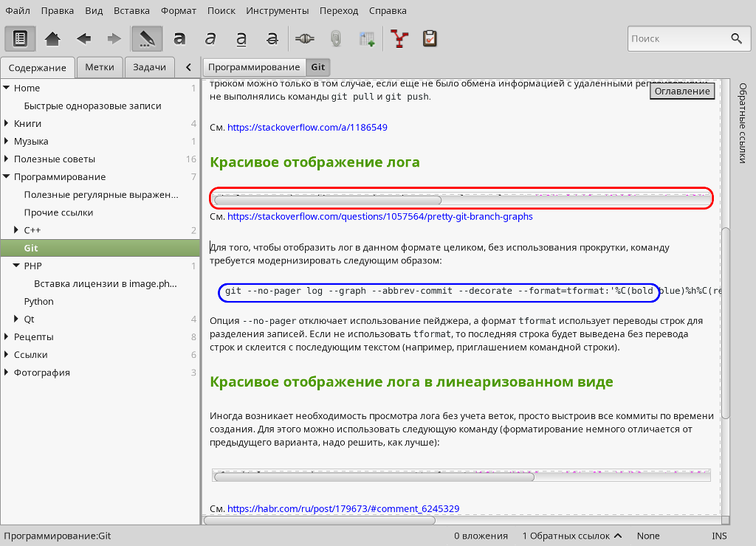Open the Справка menu
The height and width of the screenshot is (546, 756).
388,10
